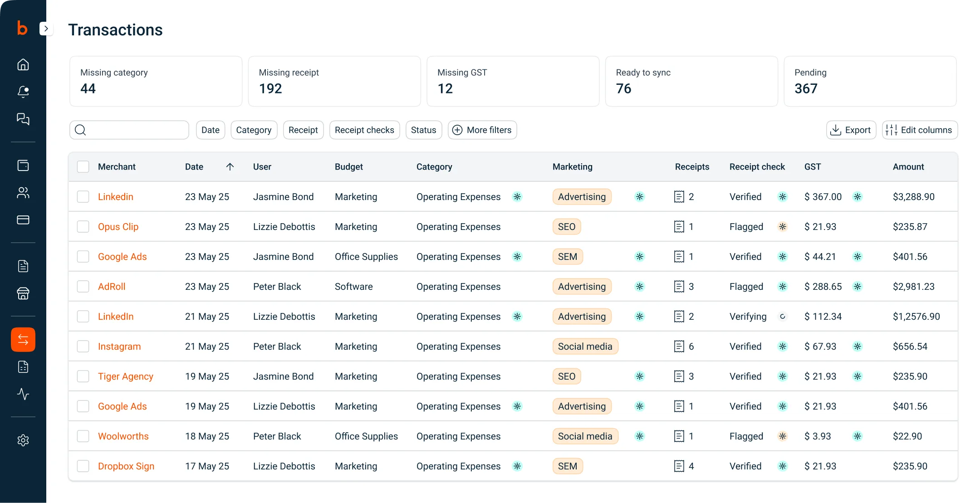Select the checkbox on the Opus Clip row
The height and width of the screenshot is (503, 980).
pos(83,226)
